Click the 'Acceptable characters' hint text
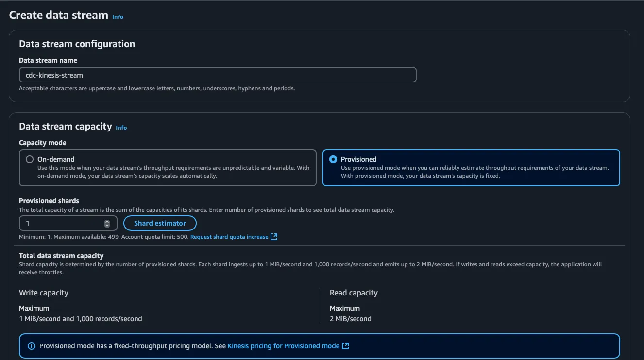The height and width of the screenshot is (360, 644). coord(157,88)
